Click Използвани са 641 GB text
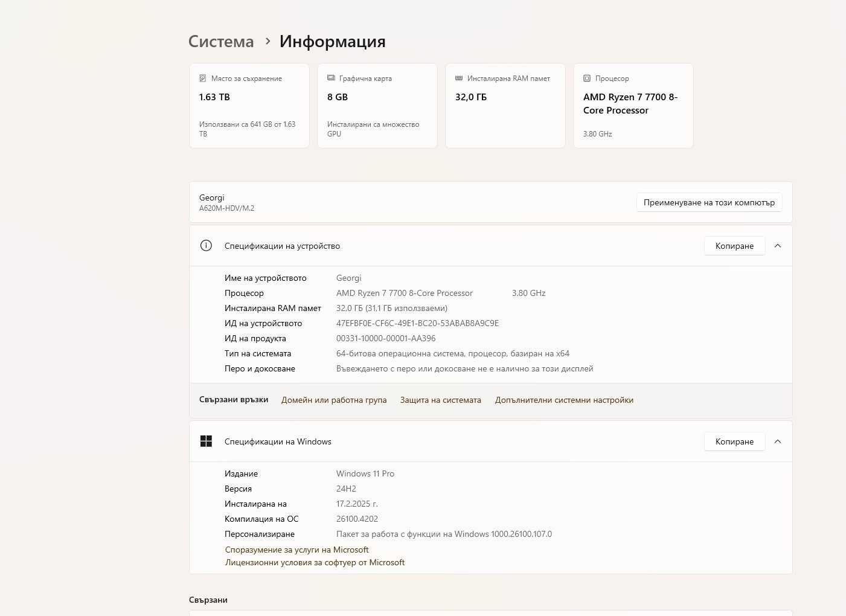The height and width of the screenshot is (616, 846). pyautogui.click(x=248, y=129)
